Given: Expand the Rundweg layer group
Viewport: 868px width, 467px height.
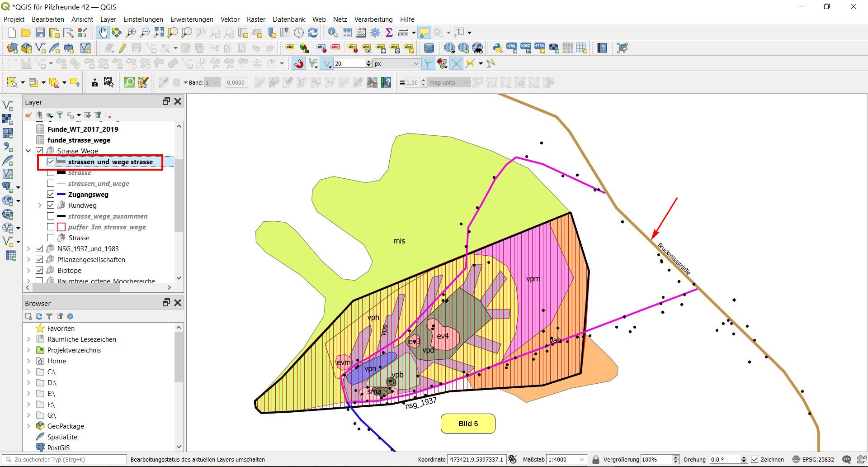Looking at the screenshot, I should (40, 205).
